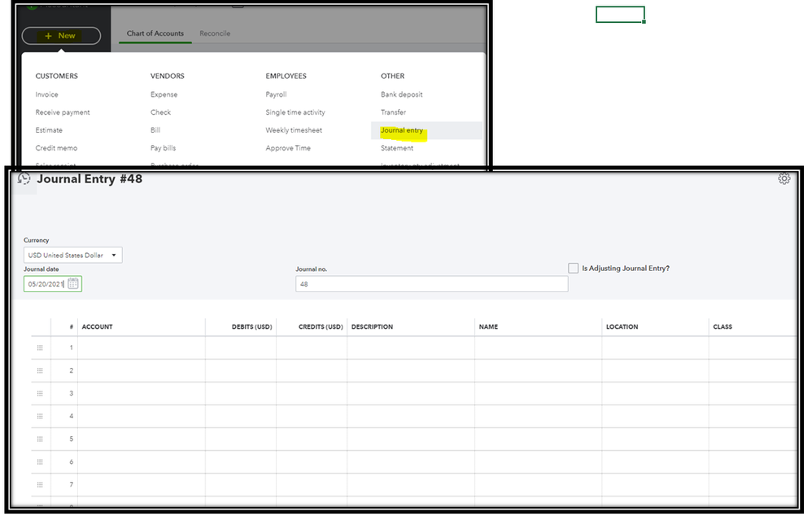Select Expense under Vendors
This screenshot has height=516, width=812.
click(x=164, y=94)
